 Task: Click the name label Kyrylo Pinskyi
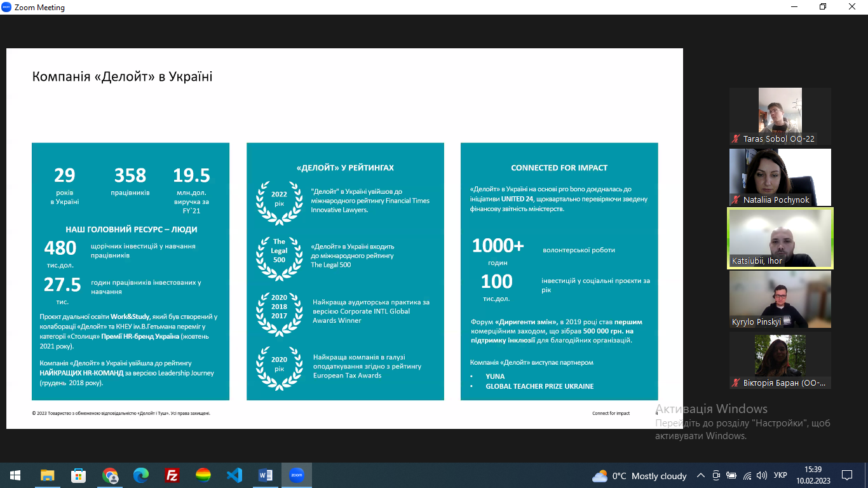click(x=756, y=322)
